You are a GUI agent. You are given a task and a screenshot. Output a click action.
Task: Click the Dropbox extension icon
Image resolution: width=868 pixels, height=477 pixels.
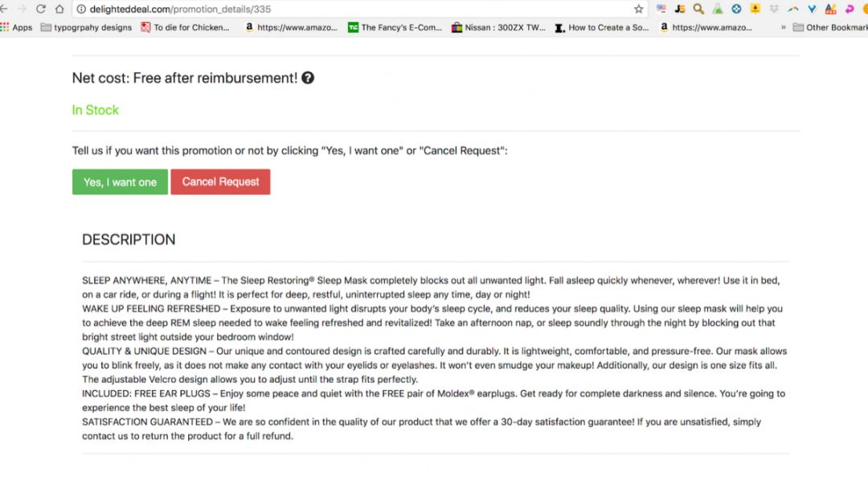pyautogui.click(x=774, y=9)
